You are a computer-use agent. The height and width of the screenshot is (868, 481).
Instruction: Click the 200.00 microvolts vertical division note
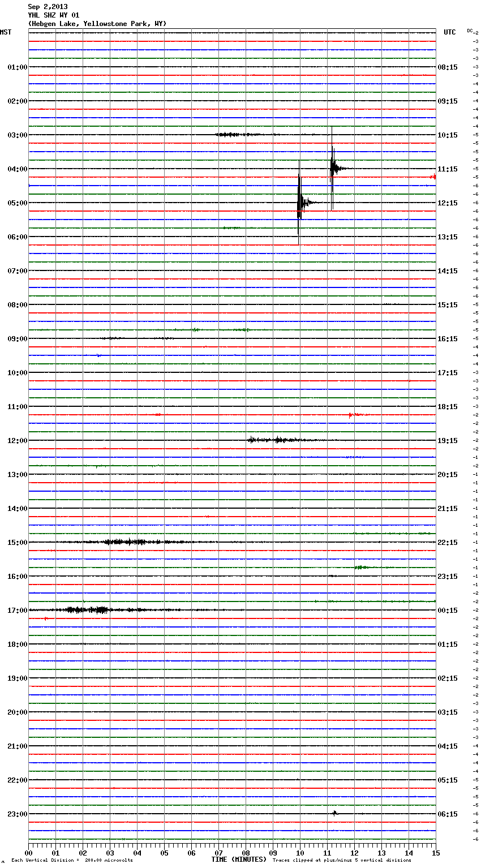[72, 861]
